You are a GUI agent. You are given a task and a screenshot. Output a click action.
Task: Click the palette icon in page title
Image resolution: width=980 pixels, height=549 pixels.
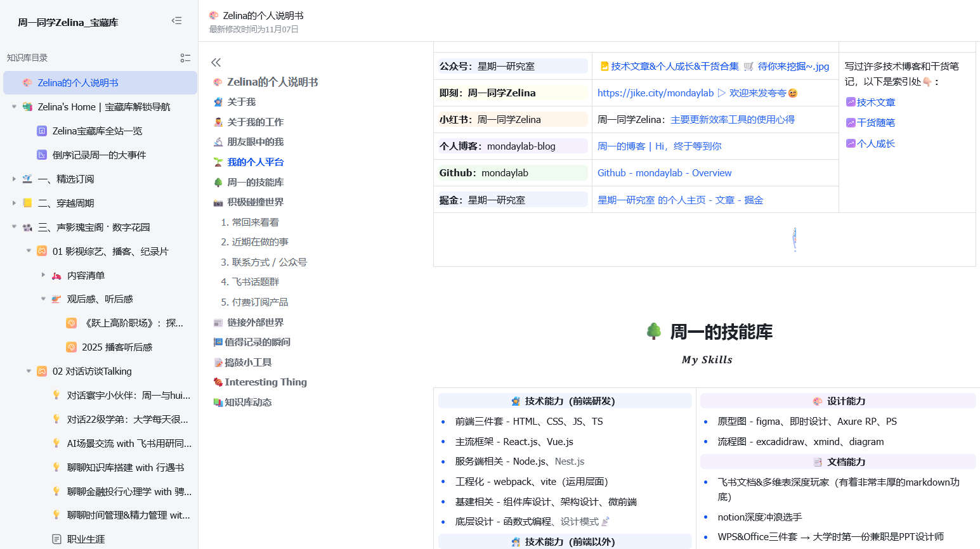click(214, 15)
